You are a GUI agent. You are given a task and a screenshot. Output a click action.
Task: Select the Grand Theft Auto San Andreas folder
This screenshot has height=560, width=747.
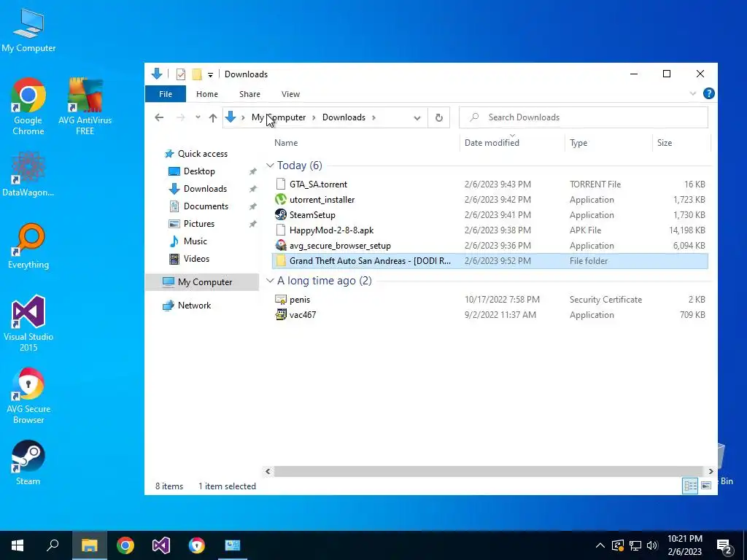(489, 261)
